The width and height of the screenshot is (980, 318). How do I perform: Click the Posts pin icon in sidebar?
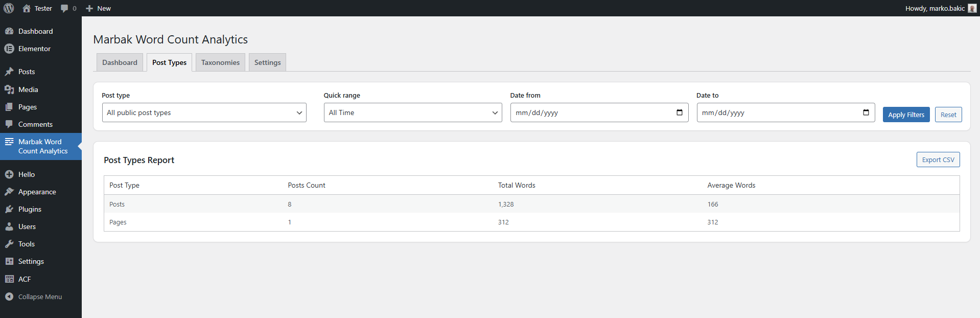point(9,72)
